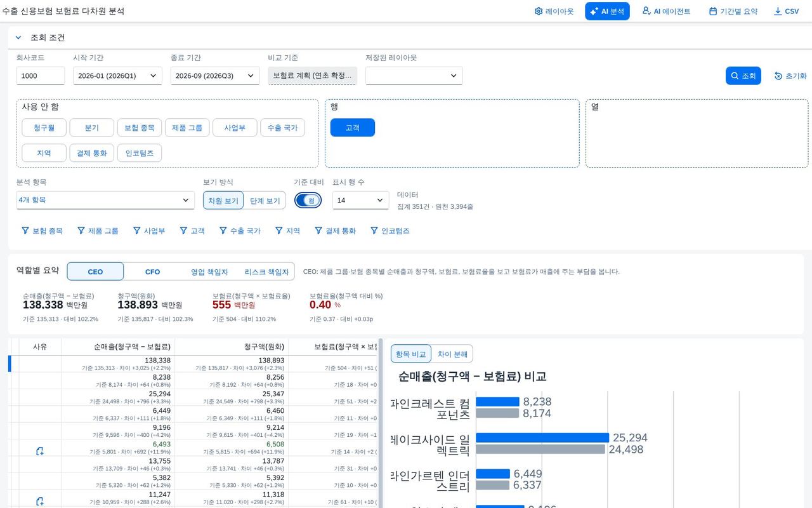Click the 청구월 dimension chip

coord(44,128)
